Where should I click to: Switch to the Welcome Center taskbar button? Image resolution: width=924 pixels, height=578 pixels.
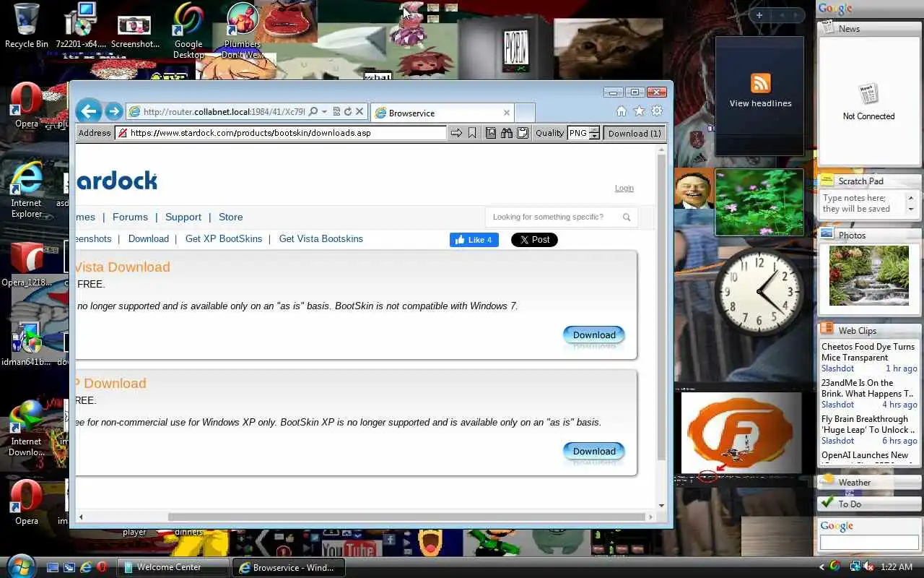(x=174, y=567)
